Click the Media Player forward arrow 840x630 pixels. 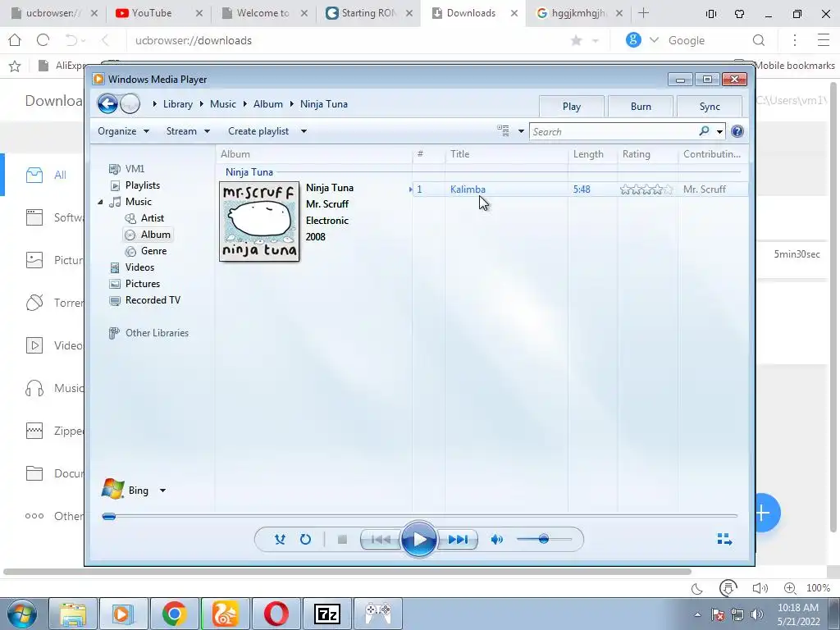tap(130, 104)
